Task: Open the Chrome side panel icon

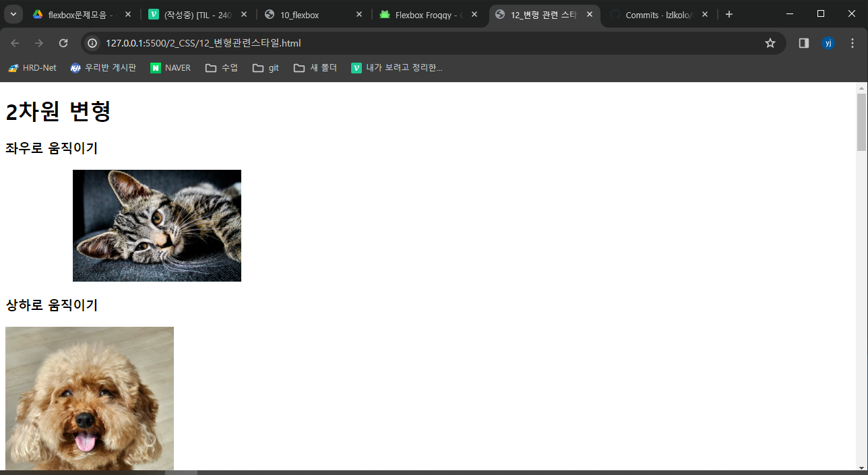Action: pos(803,42)
